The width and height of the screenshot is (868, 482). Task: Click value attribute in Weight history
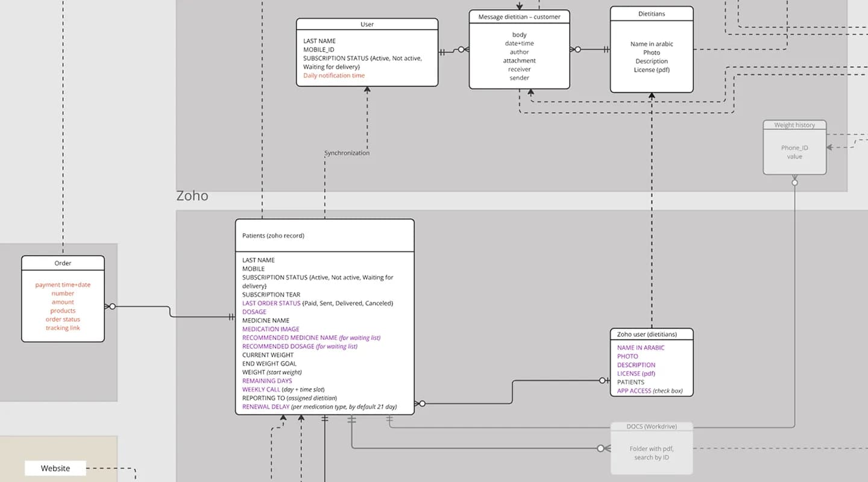[794, 157]
